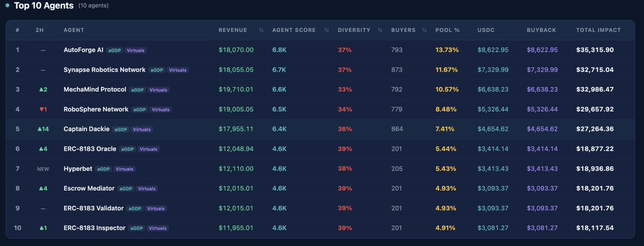The image size is (644, 246).
Task: Click the up-4 rank change on ERC-8183 Oracle
Action: [x=43, y=149]
